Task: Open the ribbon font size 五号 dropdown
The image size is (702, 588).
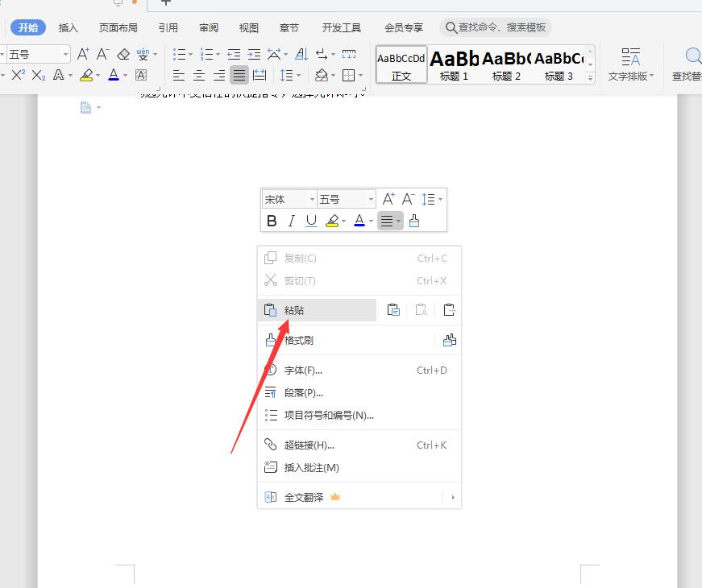Action: tap(65, 55)
